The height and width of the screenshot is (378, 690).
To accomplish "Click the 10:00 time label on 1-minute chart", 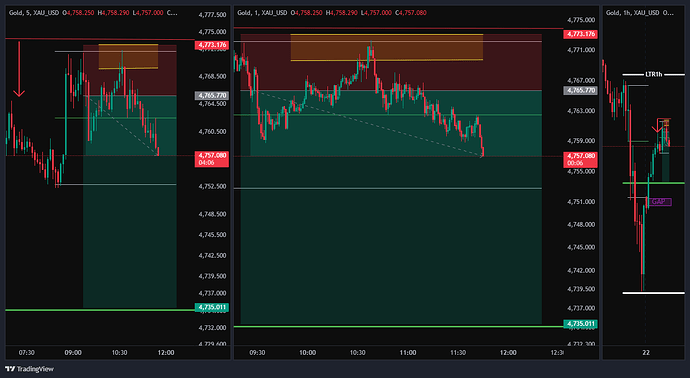I will 307,352.
